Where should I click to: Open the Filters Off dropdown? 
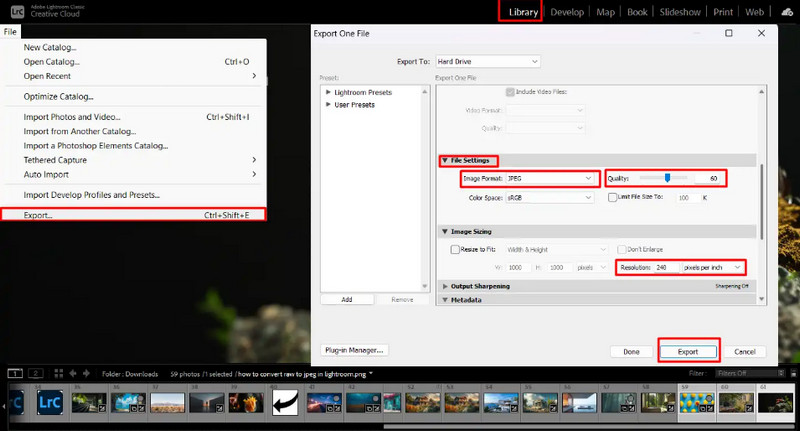(750, 373)
